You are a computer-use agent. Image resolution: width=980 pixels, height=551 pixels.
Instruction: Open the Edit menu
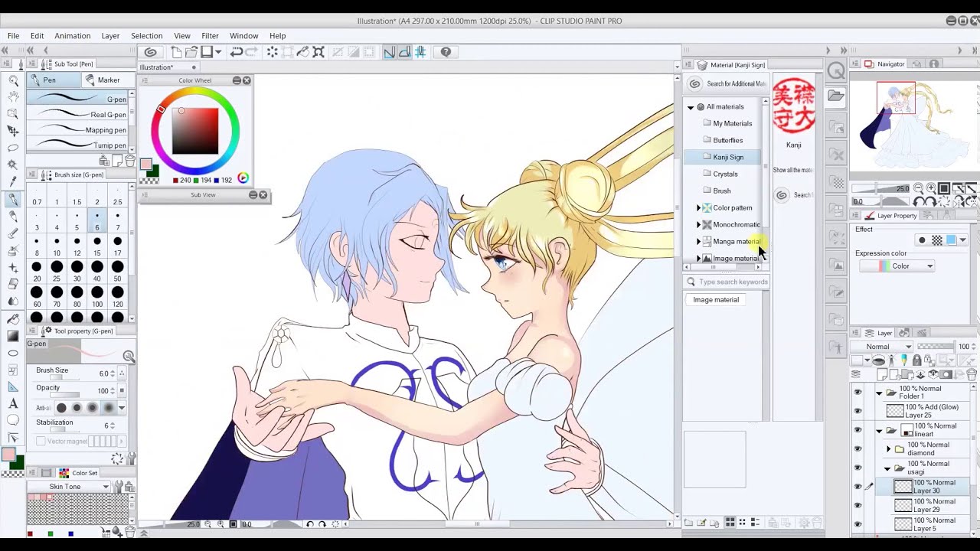coord(37,36)
